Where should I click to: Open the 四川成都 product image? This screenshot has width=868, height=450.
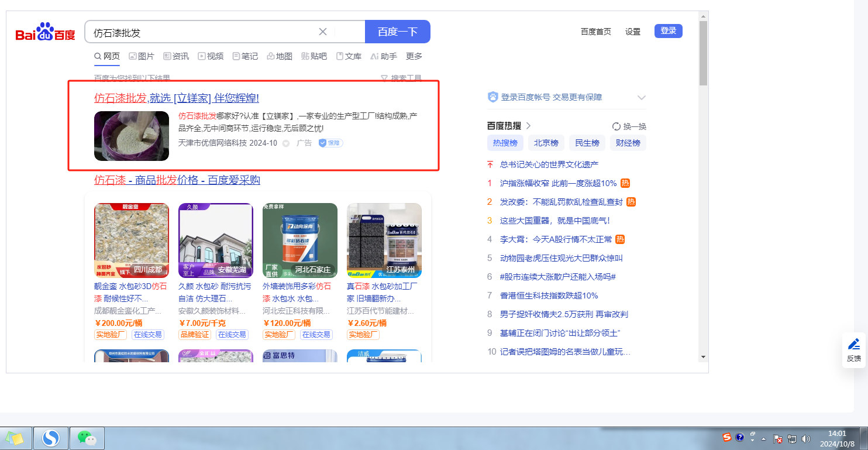pyautogui.click(x=132, y=240)
